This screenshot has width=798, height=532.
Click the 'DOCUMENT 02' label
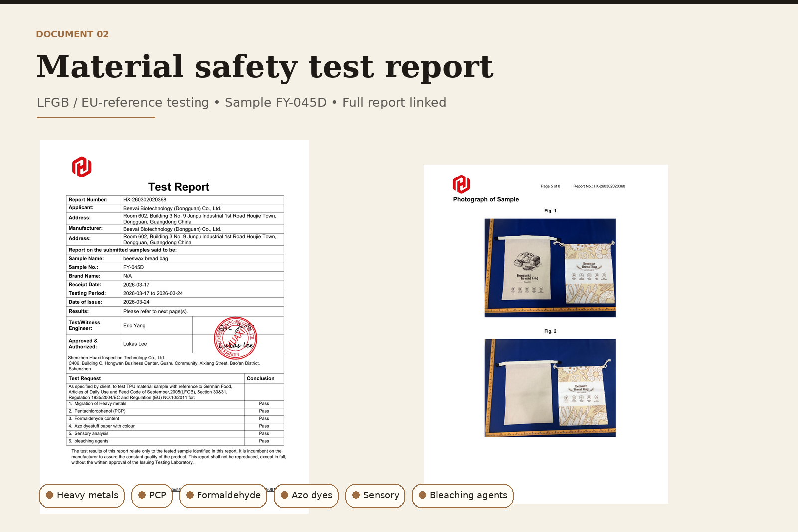click(x=72, y=34)
